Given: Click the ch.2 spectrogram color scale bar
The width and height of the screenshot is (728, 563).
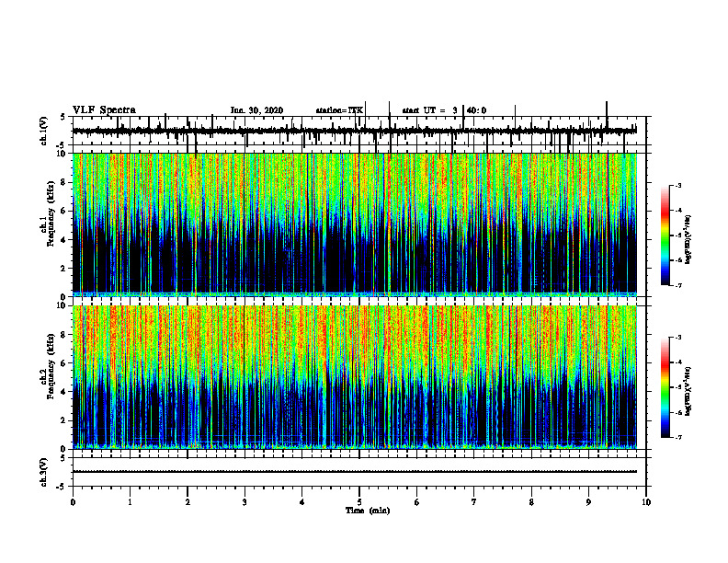Looking at the screenshot, I should (665, 387).
